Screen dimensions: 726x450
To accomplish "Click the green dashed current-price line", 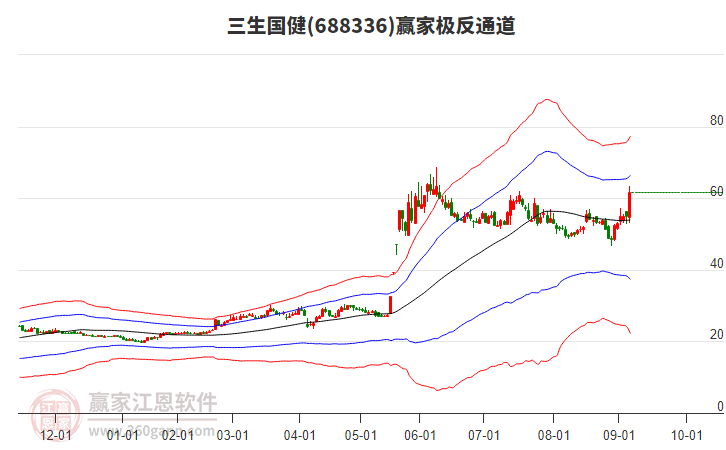I will tap(677, 192).
